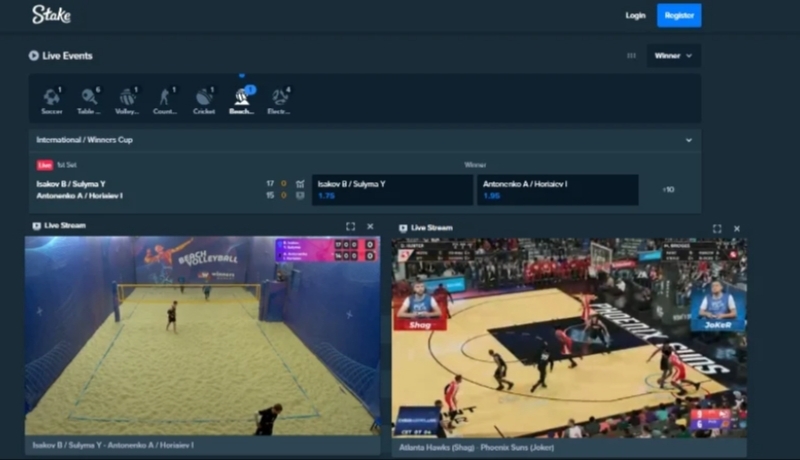Select the Electronic sports icon
The image size is (800, 460).
(279, 100)
